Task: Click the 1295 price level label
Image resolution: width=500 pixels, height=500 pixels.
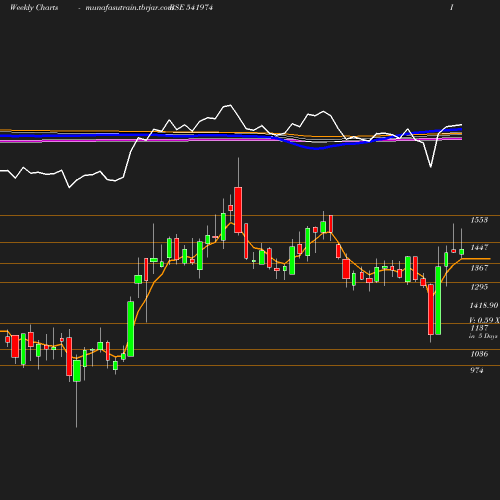Action: coord(479,287)
